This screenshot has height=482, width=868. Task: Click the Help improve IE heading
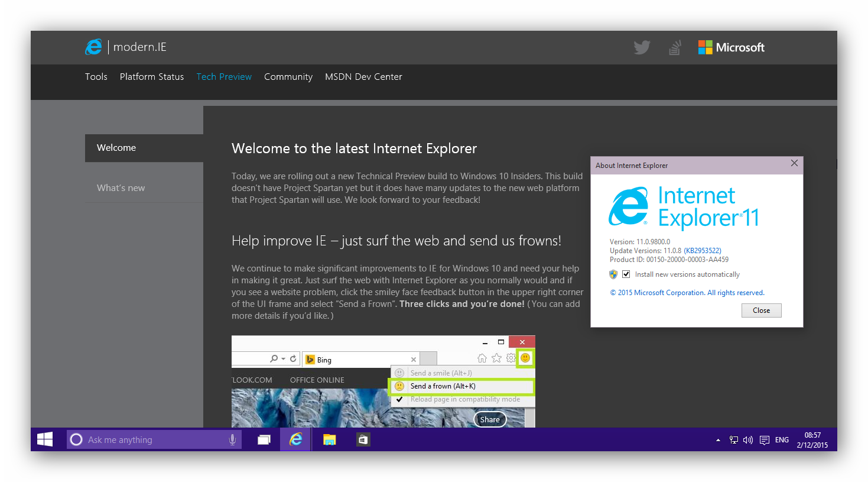click(396, 241)
